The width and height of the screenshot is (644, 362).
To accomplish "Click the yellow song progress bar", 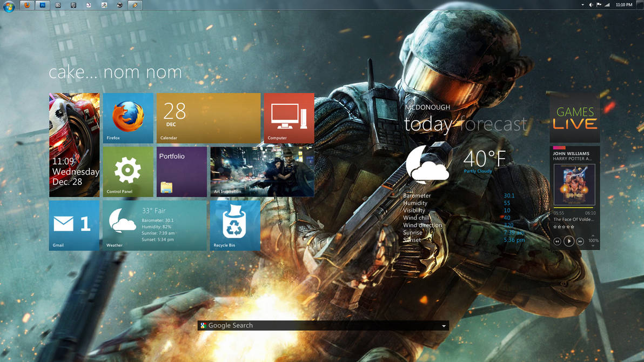I will coord(573,207).
